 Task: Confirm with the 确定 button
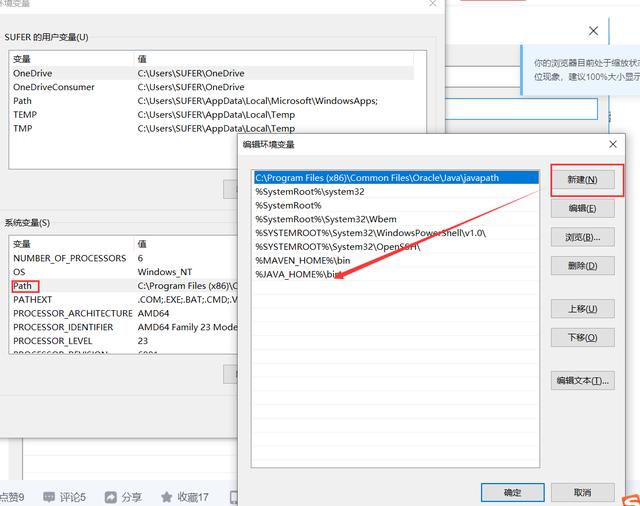pos(513,493)
